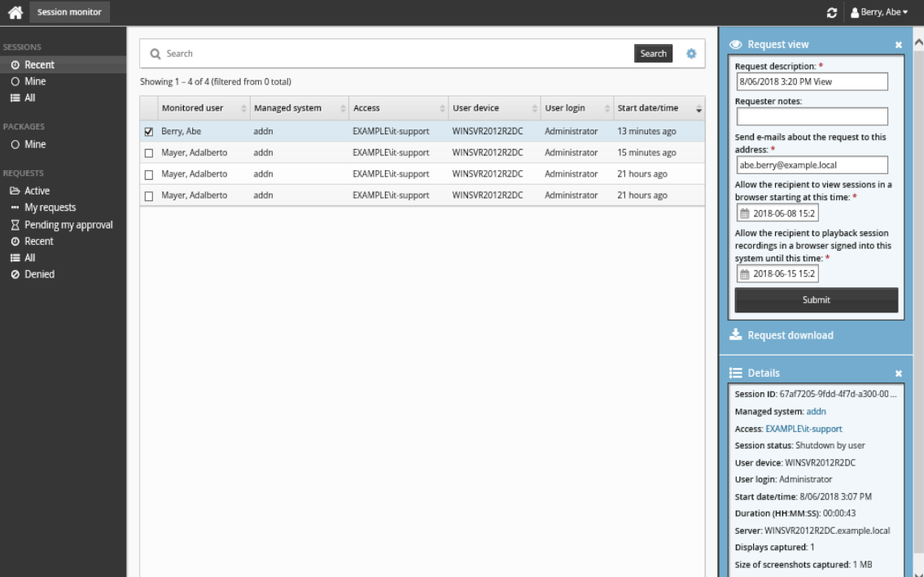Click the Requester notes input field
This screenshot has height=577, width=924.
click(x=811, y=117)
